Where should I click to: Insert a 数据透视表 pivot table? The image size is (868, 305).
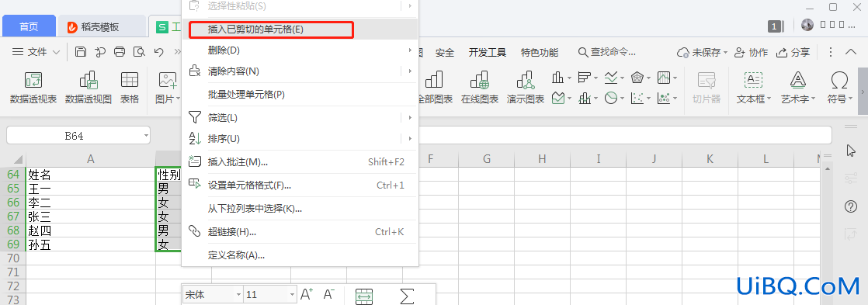click(x=33, y=88)
